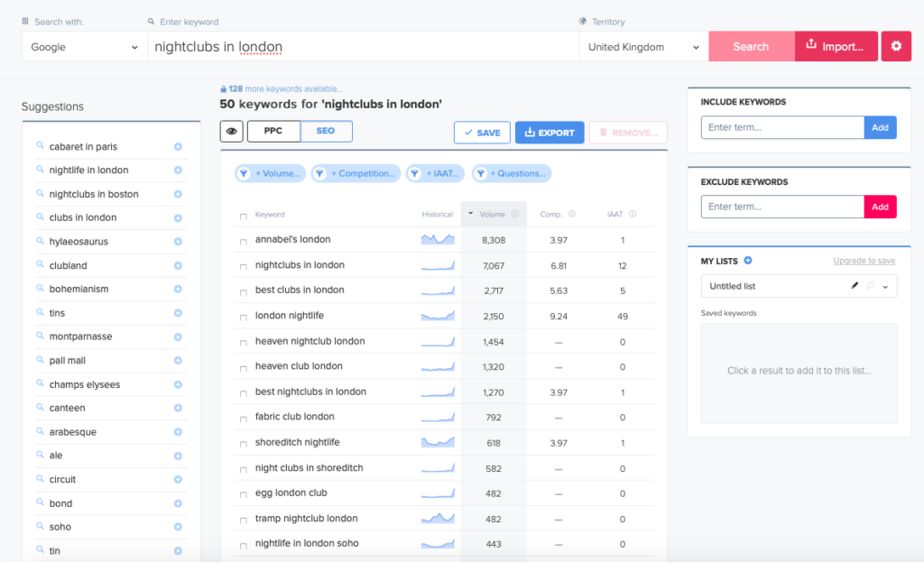Add 'clubland' suggestion with plus icon
Screen dimensions: 924x562
click(x=178, y=266)
